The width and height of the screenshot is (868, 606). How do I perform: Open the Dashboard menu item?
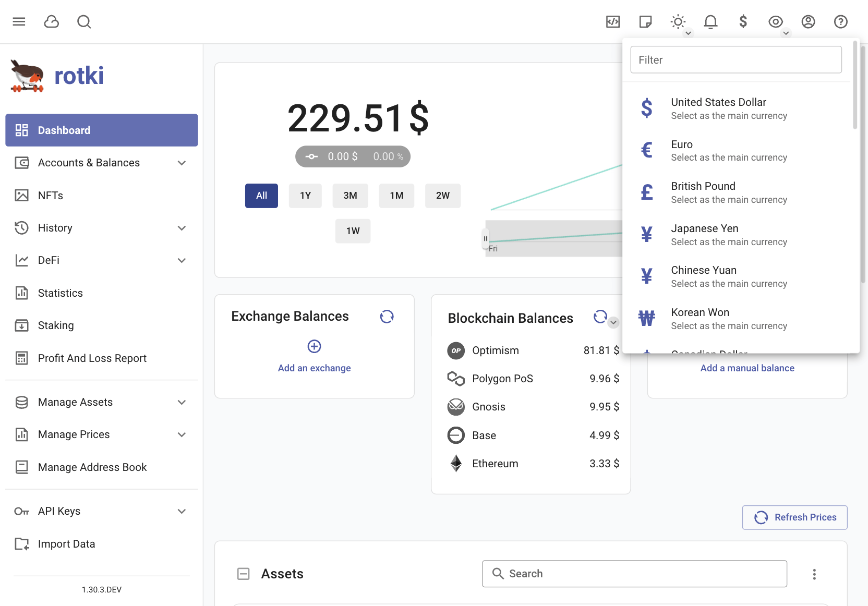pos(102,130)
